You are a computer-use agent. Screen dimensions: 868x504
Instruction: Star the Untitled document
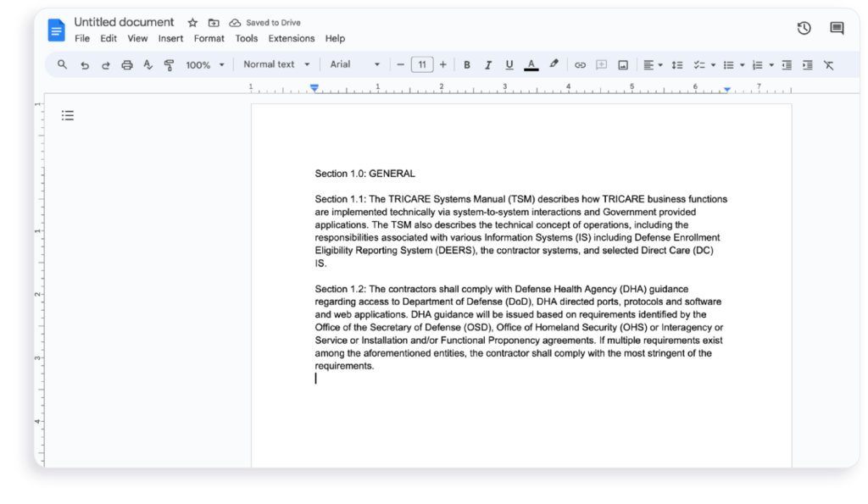[x=192, y=23]
